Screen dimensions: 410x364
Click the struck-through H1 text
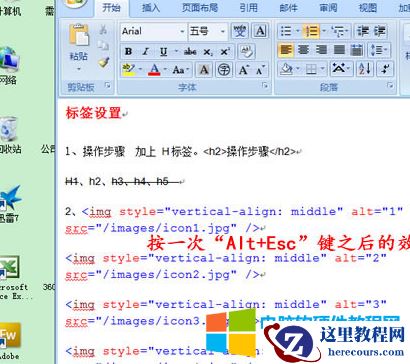[x=72, y=181]
